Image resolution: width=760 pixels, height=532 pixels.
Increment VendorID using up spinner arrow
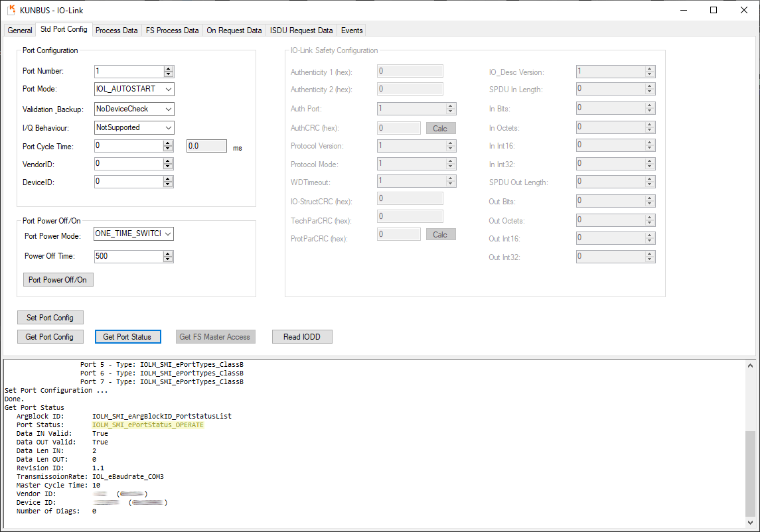pos(169,161)
